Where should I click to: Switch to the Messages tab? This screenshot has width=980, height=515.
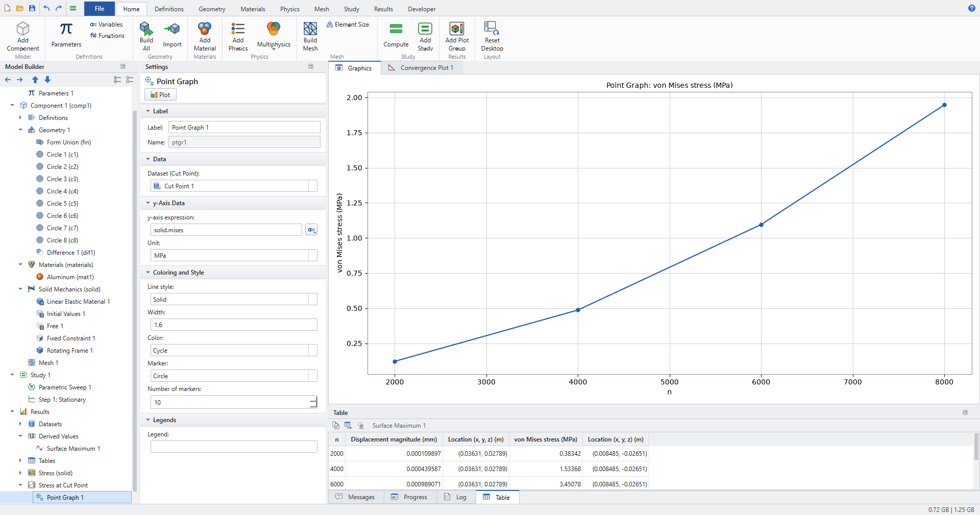(x=355, y=497)
